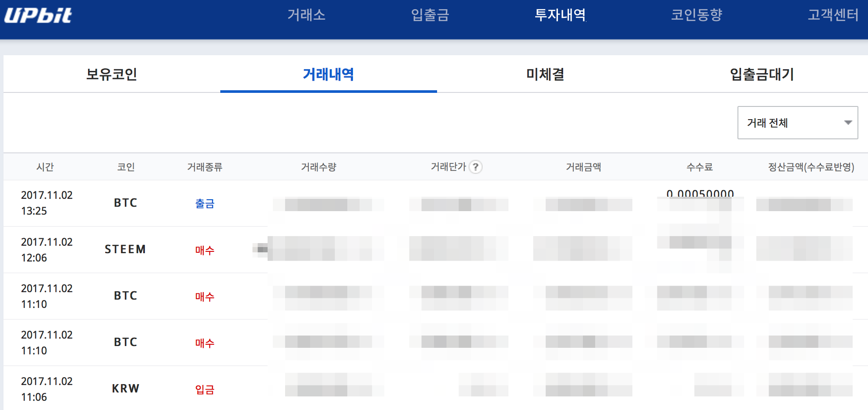Image resolution: width=868 pixels, height=410 pixels.
Task: Click the 거래수량 column header
Action: pos(319,167)
